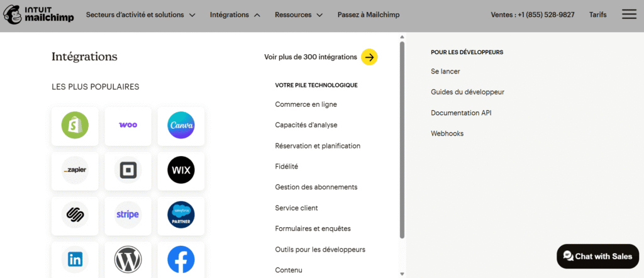
Task: Click the Canva integration icon
Action: pos(181,125)
